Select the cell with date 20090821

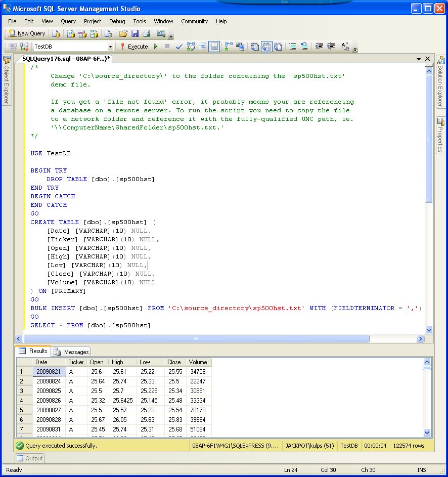49,372
